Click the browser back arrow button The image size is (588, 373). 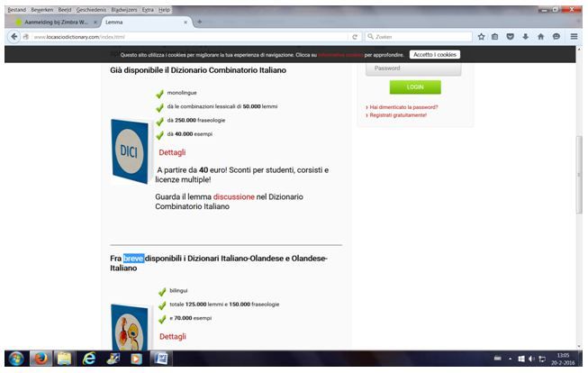(14, 37)
